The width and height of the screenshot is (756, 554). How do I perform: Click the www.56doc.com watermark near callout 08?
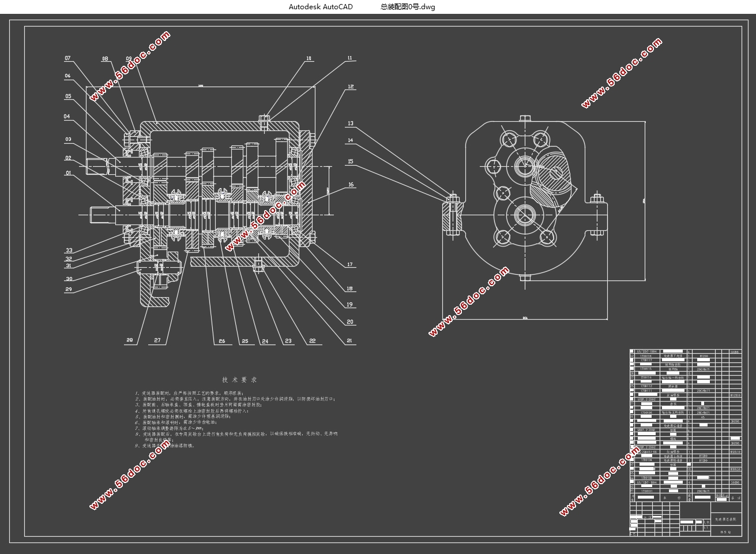tap(129, 64)
